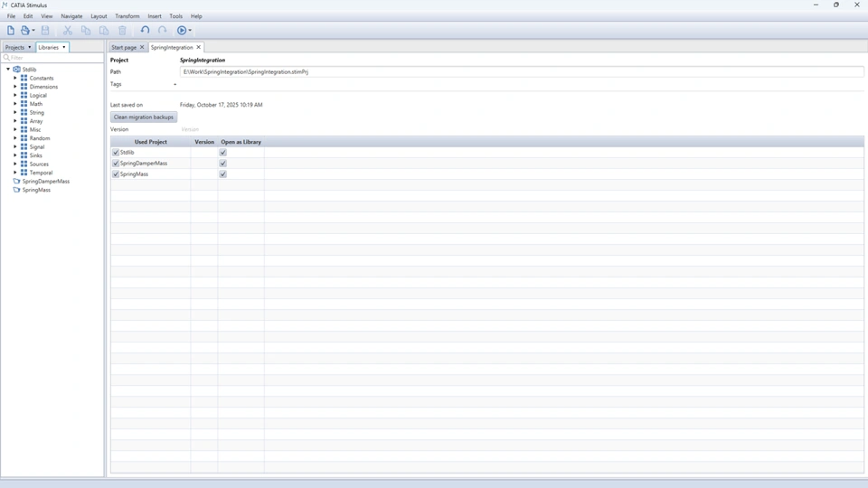Collapse the Stdlib tree node

coord(8,70)
